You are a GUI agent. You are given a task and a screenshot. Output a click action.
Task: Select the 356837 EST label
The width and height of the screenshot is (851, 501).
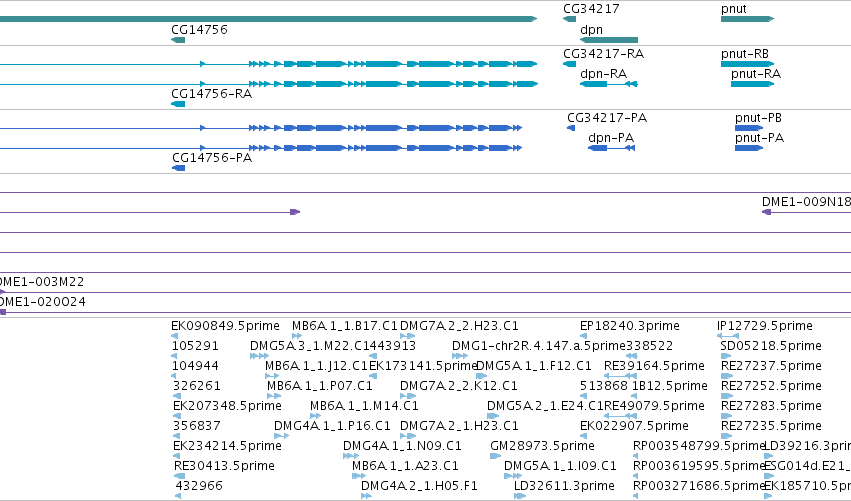coord(197,426)
